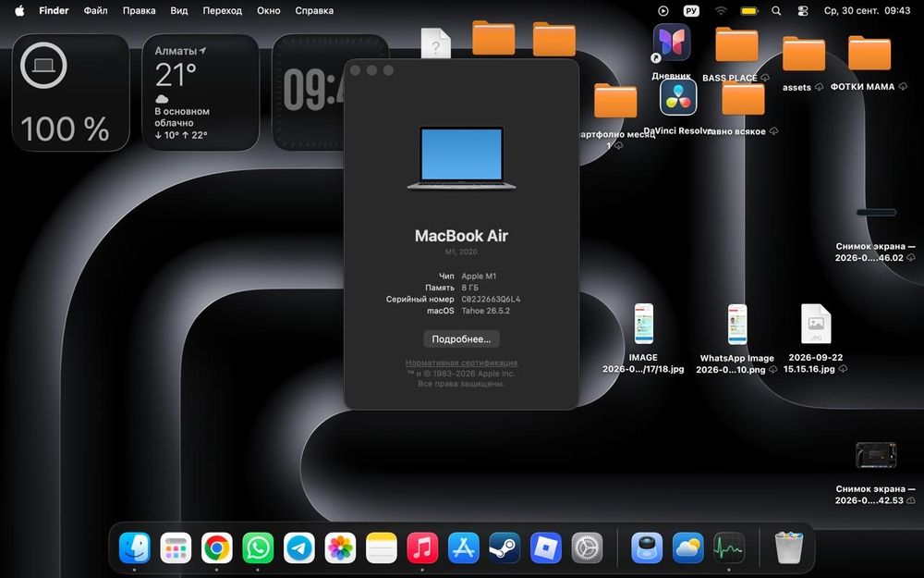The width and height of the screenshot is (924, 578).
Task: Open the Apple menu
Action: [19, 10]
